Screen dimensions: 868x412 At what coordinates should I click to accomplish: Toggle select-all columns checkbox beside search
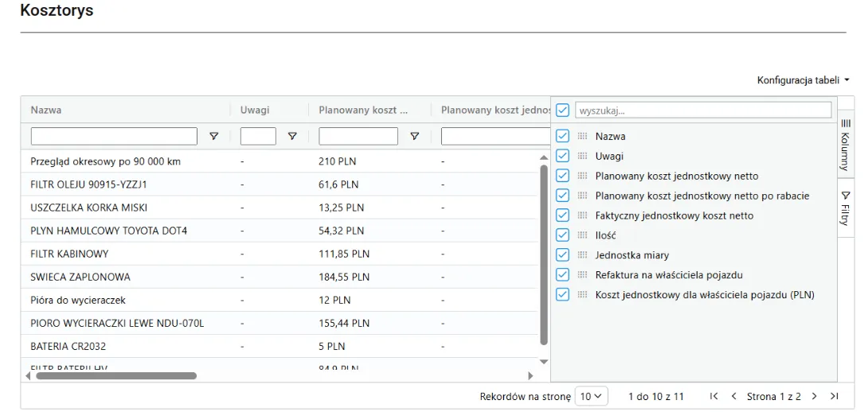tap(563, 110)
